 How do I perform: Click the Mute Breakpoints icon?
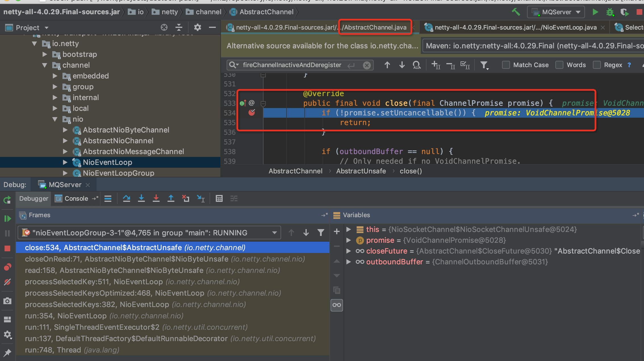click(7, 282)
